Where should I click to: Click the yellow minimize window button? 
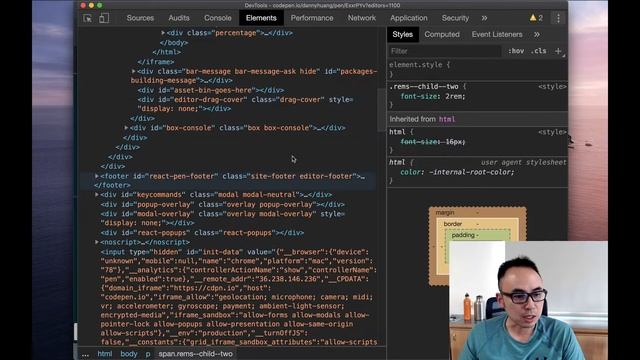tap(91, 5)
